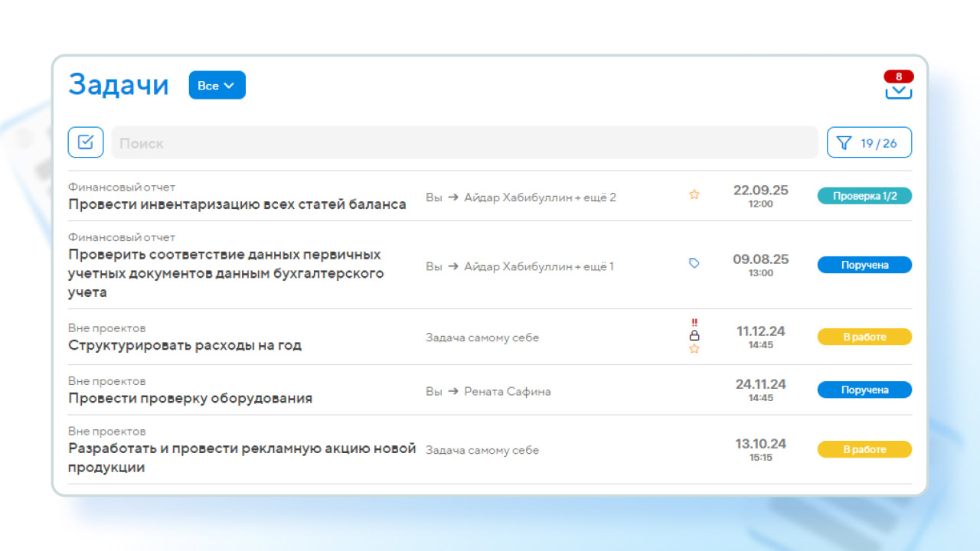
Task: Click the Поручена status on the equipment task
Action: point(864,390)
